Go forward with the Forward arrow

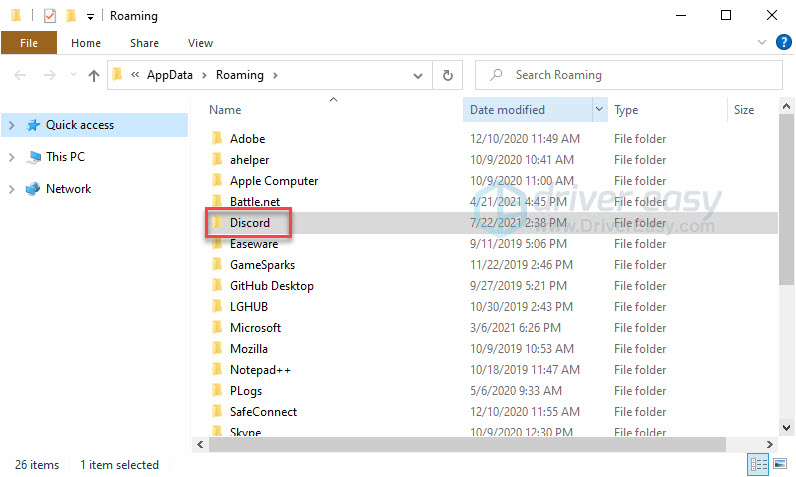49,76
